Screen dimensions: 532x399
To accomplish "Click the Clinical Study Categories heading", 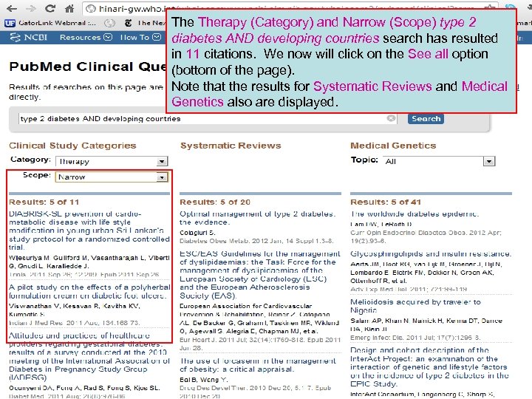I will [72, 146].
